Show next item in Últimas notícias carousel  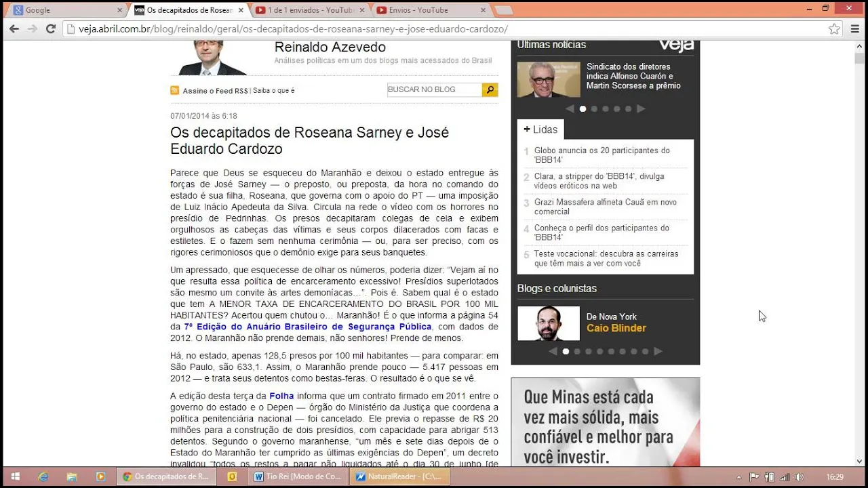click(x=641, y=108)
